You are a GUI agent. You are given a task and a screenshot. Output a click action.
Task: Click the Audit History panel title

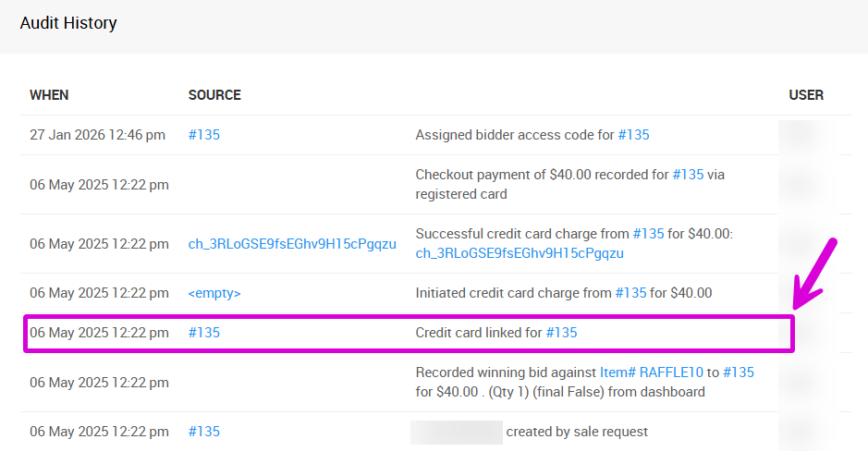(68, 23)
